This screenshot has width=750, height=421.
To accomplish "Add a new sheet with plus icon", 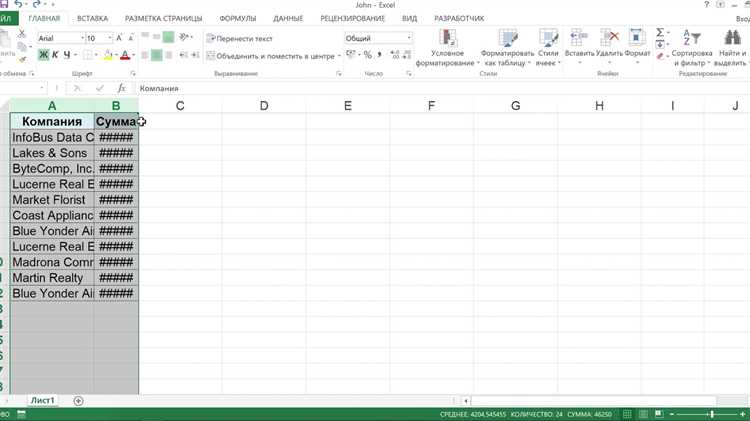I will coord(78,401).
